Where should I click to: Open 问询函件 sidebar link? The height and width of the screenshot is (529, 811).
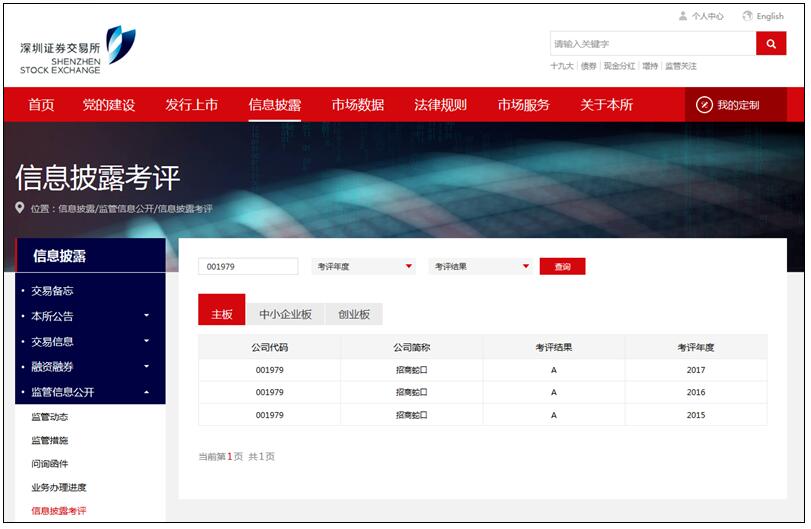[50, 464]
